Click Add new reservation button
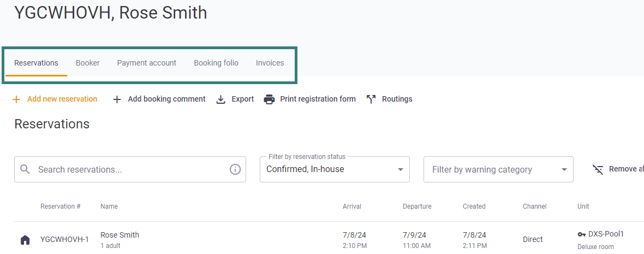644x254 pixels. click(55, 99)
